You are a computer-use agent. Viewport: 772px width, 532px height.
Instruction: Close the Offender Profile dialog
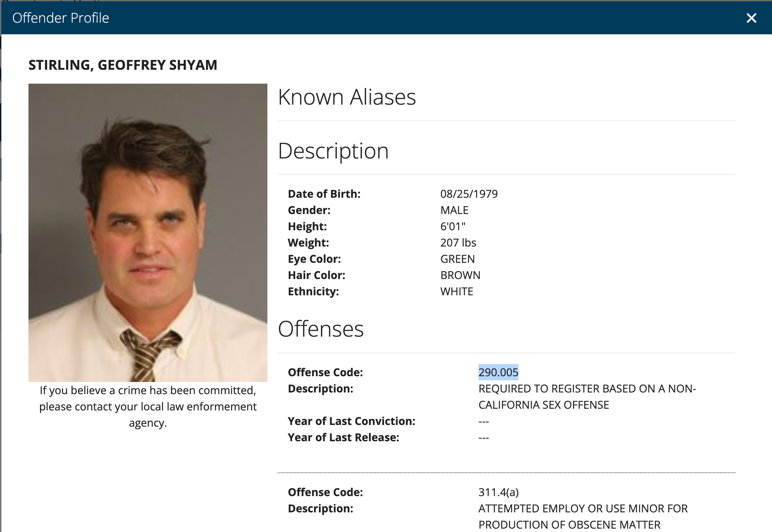pyautogui.click(x=751, y=18)
